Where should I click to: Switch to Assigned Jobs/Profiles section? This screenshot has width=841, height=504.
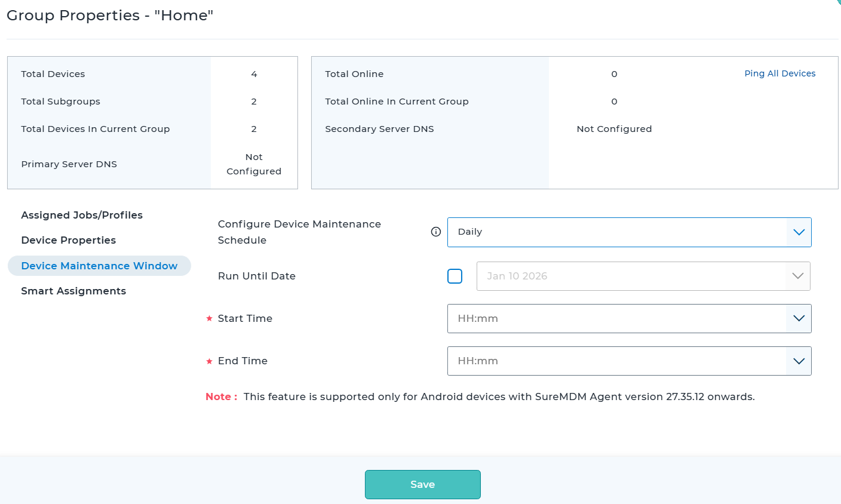click(82, 215)
